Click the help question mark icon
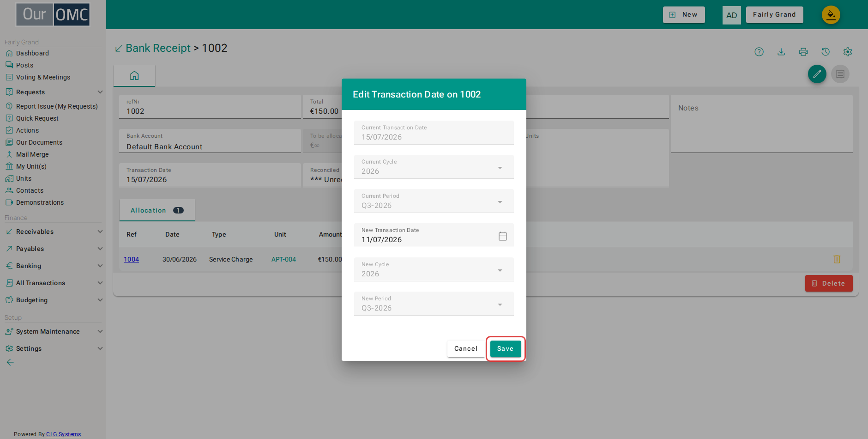 (x=759, y=52)
